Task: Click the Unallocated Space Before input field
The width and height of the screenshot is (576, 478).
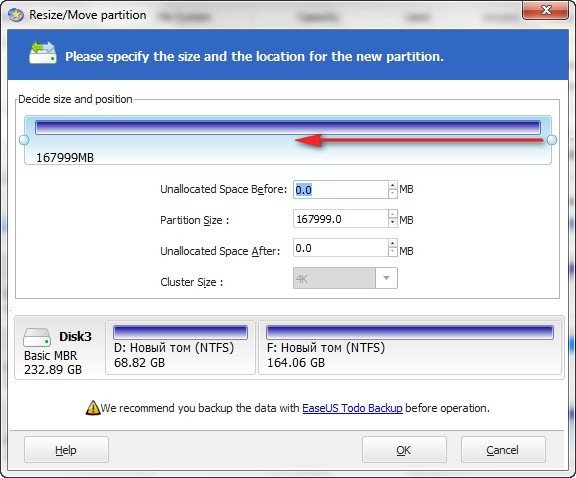Action: 341,190
